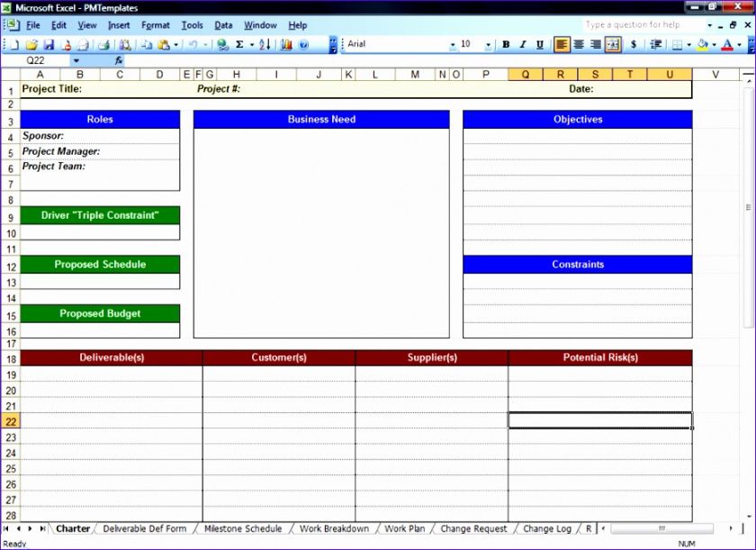The image size is (756, 550).
Task: Open the Chart Wizard
Action: (x=286, y=45)
